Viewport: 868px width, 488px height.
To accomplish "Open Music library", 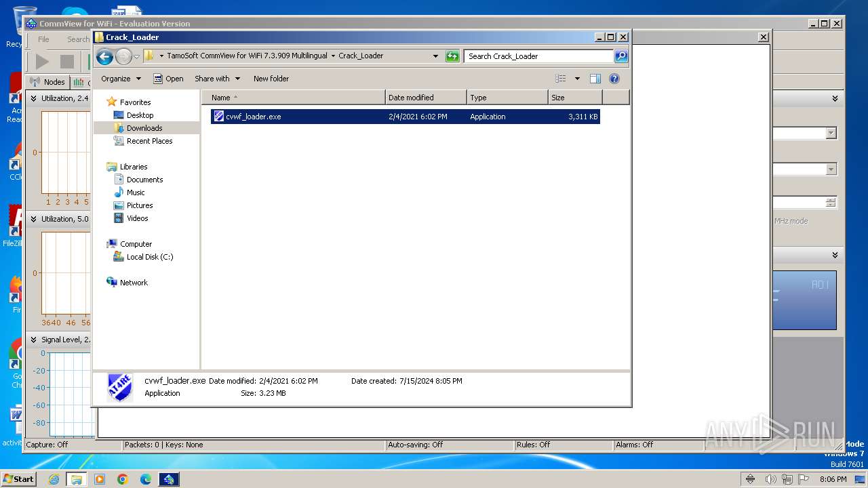I will tap(136, 192).
